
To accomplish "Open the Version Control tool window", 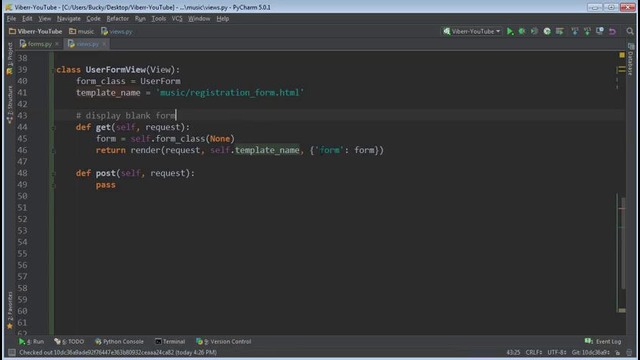I will (224, 341).
